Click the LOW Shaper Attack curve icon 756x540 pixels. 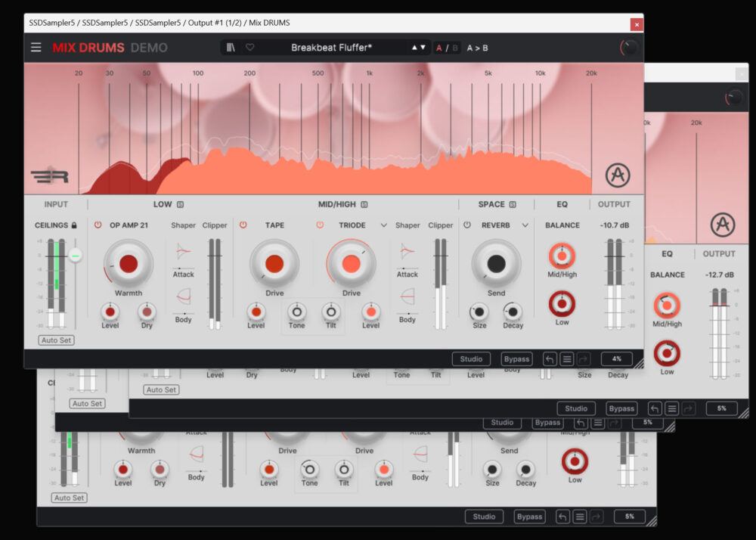[x=183, y=251]
